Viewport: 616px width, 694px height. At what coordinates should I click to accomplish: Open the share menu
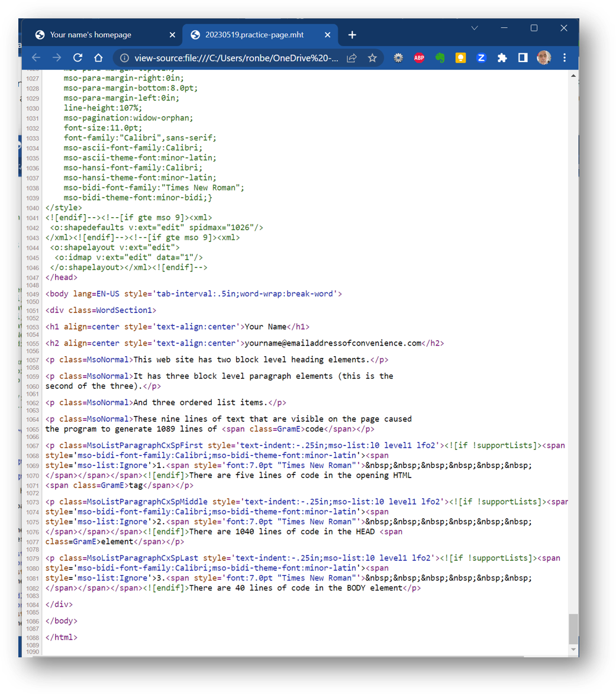[x=351, y=57]
